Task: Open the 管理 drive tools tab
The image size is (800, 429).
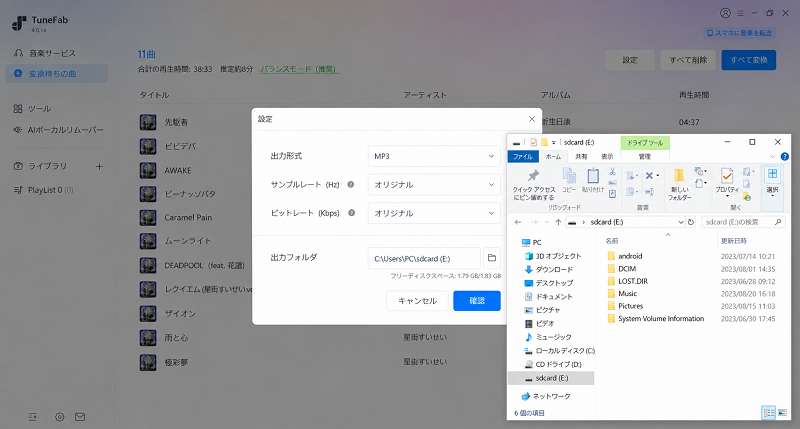Action: pos(645,157)
